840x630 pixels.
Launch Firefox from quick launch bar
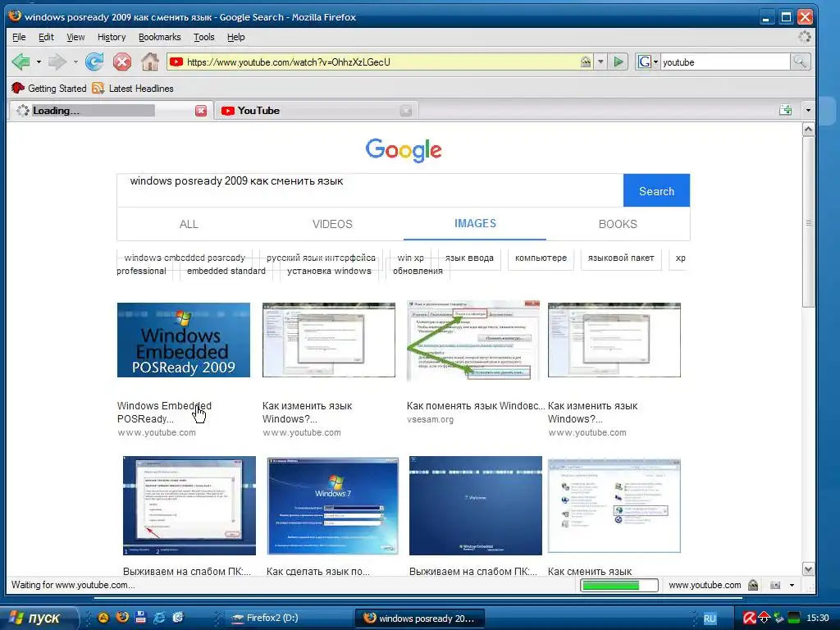click(123, 617)
